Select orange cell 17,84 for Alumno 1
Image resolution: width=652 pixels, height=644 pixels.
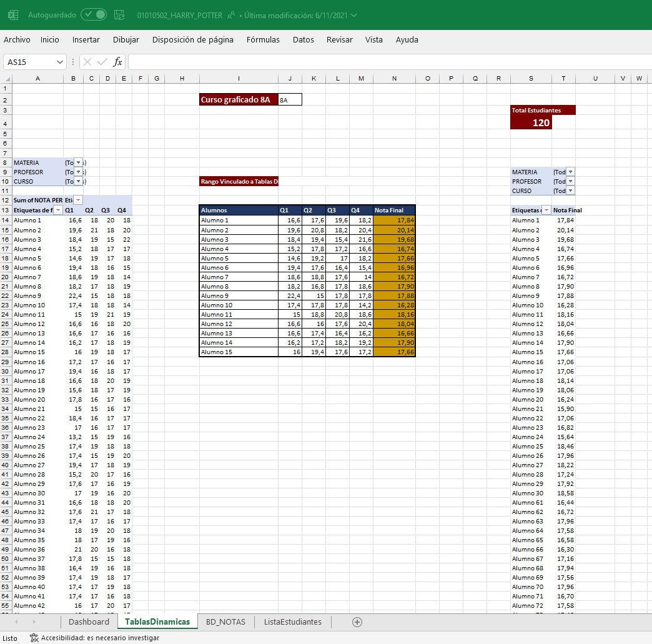pos(394,220)
